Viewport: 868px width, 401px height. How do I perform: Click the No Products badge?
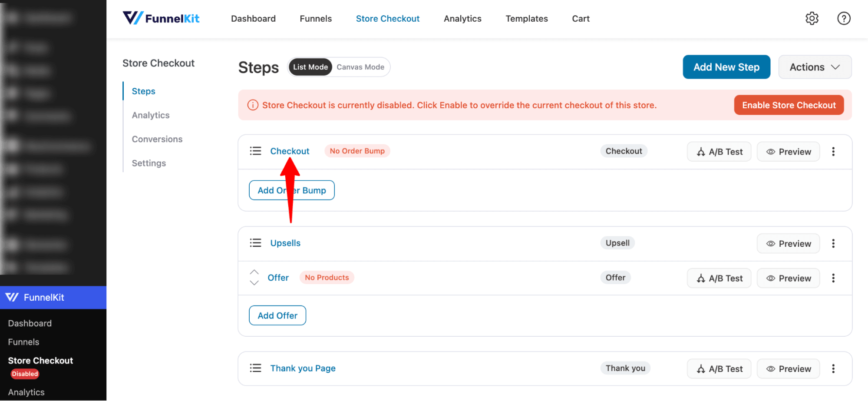click(327, 278)
